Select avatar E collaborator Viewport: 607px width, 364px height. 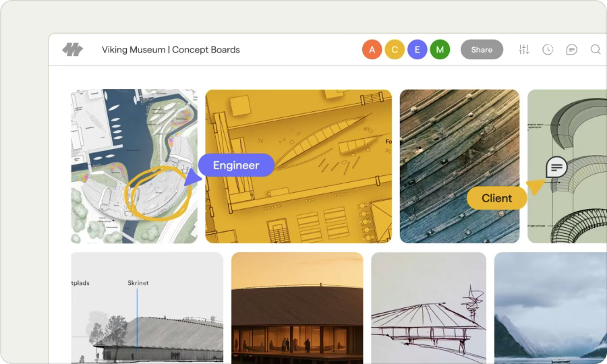[417, 49]
